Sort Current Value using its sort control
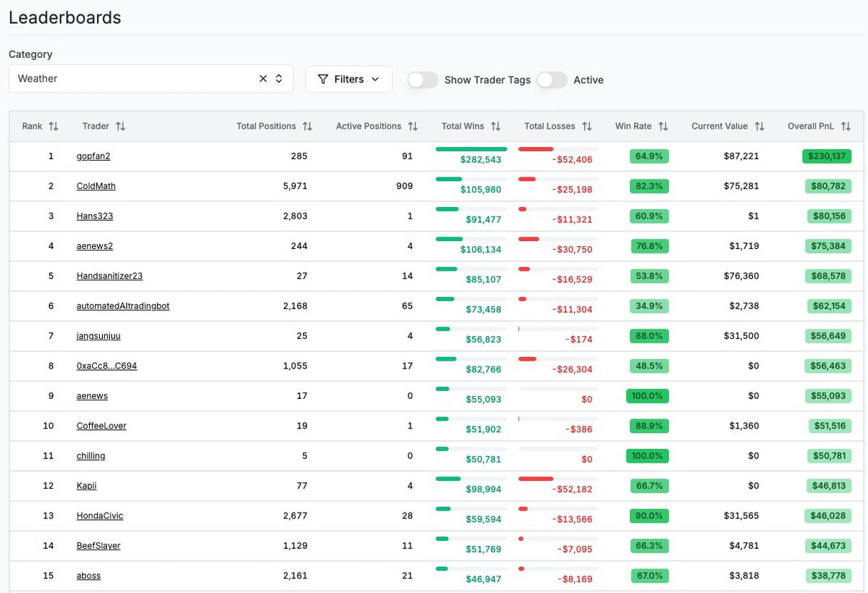Image resolution: width=868 pixels, height=593 pixels. pyautogui.click(x=761, y=125)
